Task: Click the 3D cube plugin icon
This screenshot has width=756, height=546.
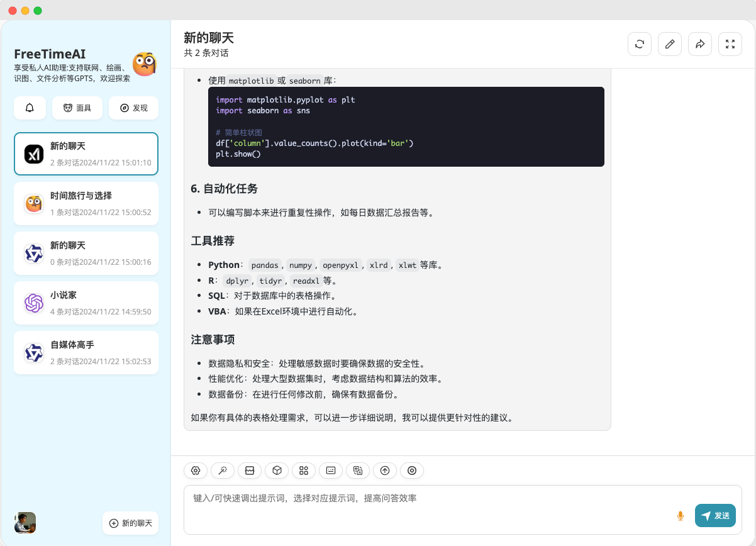Action: click(x=276, y=471)
